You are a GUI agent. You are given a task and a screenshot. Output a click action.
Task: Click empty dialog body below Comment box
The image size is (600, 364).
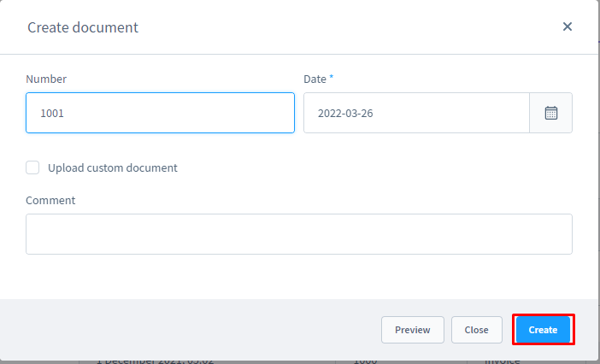298,277
